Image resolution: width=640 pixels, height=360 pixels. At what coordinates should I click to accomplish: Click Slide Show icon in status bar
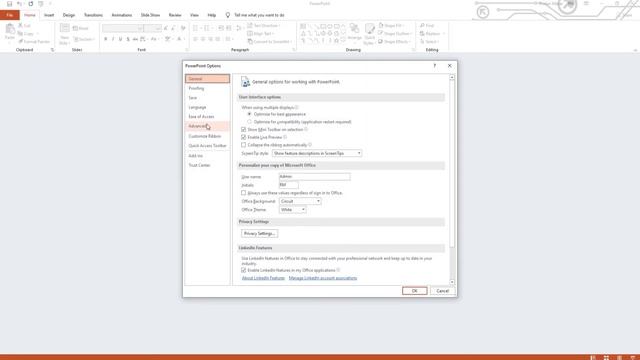click(633, 358)
